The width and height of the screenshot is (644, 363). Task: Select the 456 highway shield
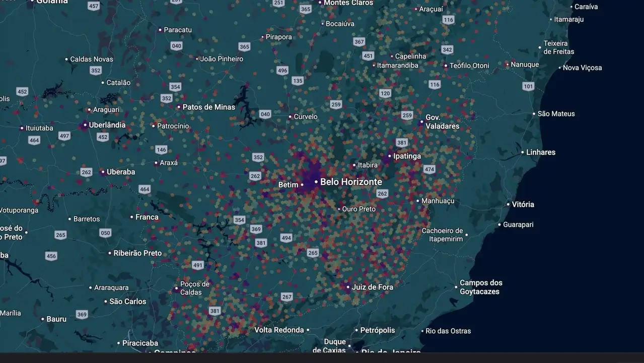coord(51,256)
